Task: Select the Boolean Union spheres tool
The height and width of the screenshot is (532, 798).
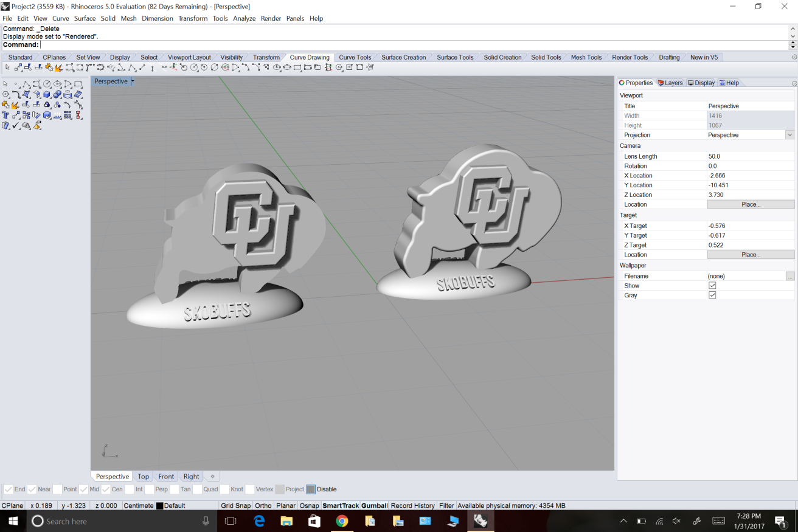Action: (x=57, y=94)
